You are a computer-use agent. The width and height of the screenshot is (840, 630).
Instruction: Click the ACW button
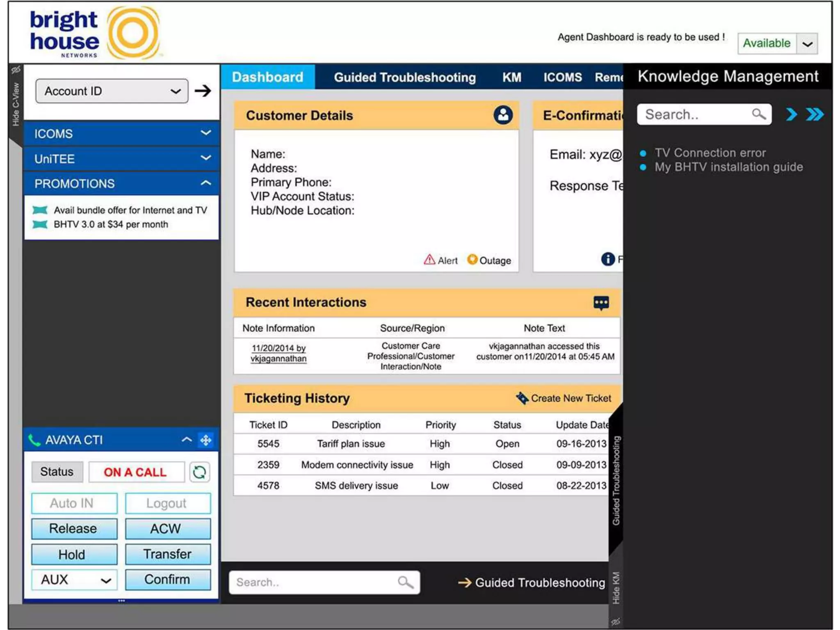coord(168,529)
